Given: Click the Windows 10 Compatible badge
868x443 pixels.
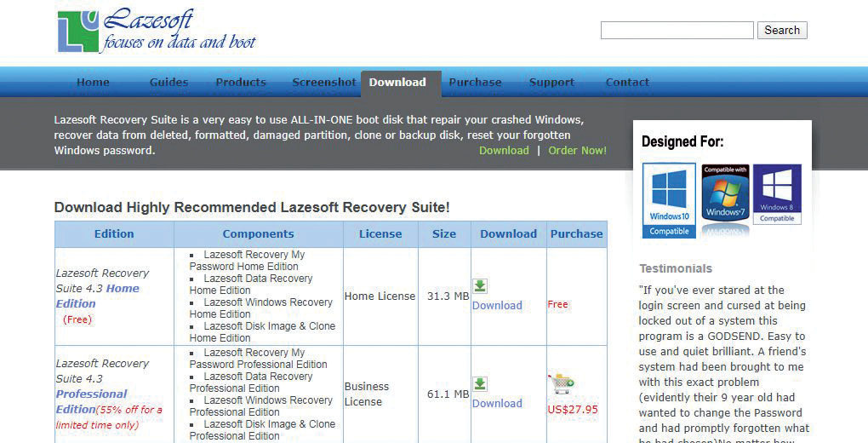Looking at the screenshot, I should click(669, 201).
